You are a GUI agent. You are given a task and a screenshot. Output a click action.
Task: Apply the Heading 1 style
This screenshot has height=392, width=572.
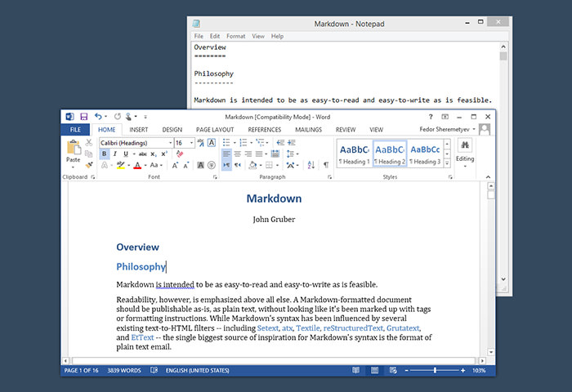(354, 154)
